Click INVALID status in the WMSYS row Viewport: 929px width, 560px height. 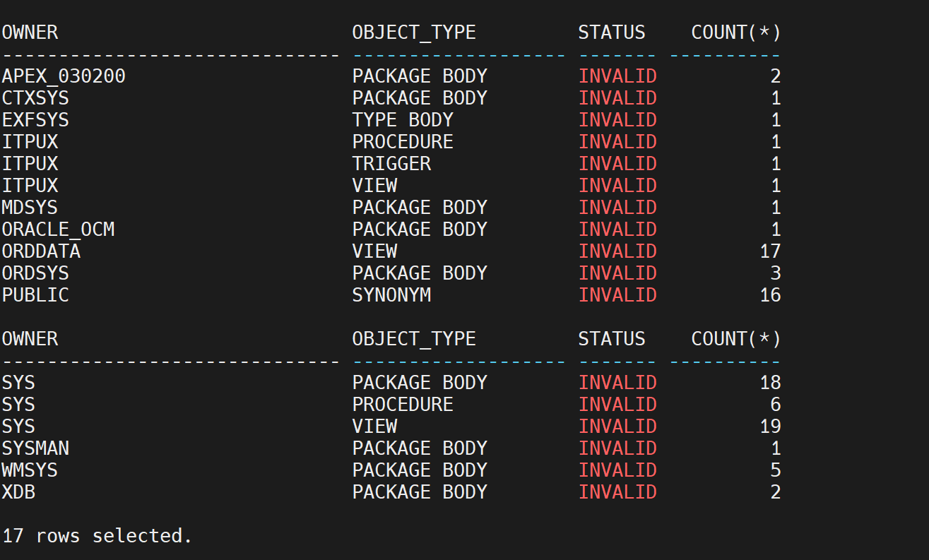[x=617, y=470]
